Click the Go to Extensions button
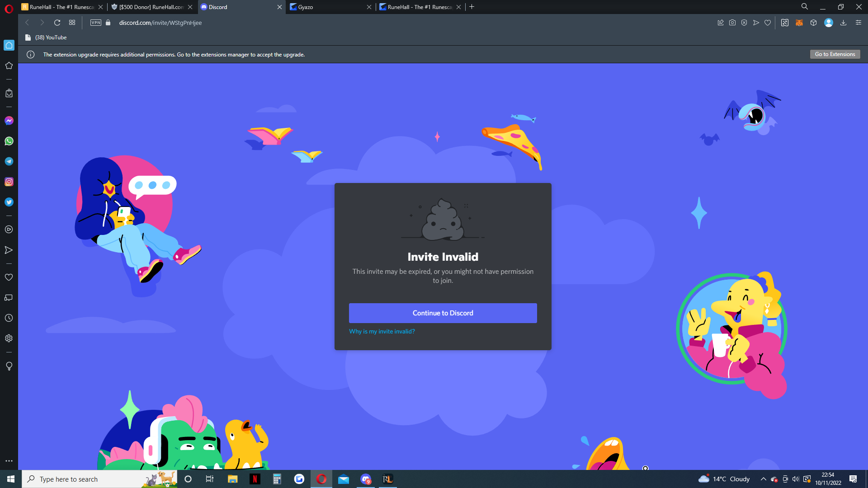Screen dimensions: 868x488 click(x=835, y=54)
